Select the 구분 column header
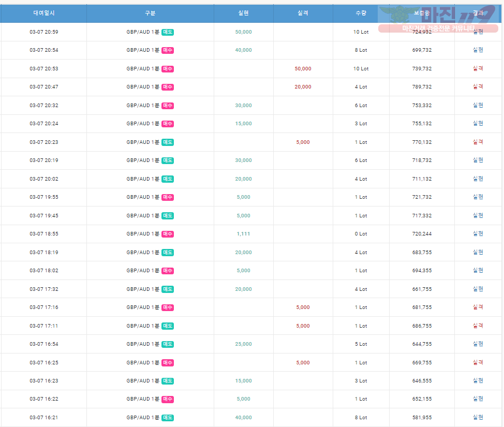This screenshot has height=427, width=504. [150, 13]
